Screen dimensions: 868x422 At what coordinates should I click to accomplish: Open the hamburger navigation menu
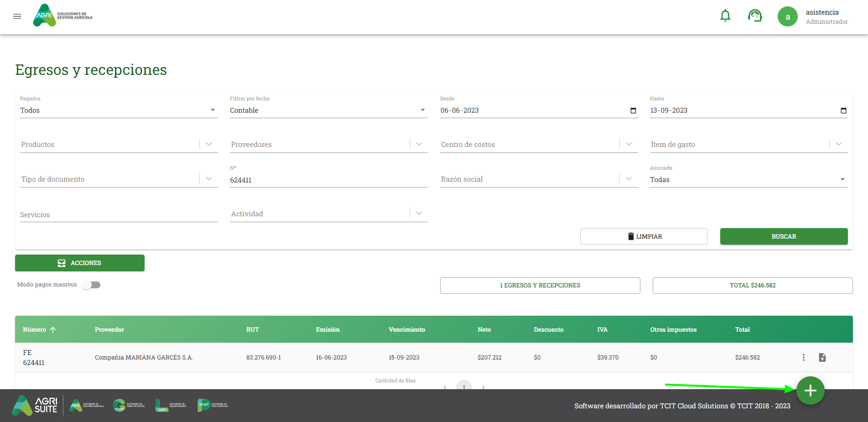[17, 16]
